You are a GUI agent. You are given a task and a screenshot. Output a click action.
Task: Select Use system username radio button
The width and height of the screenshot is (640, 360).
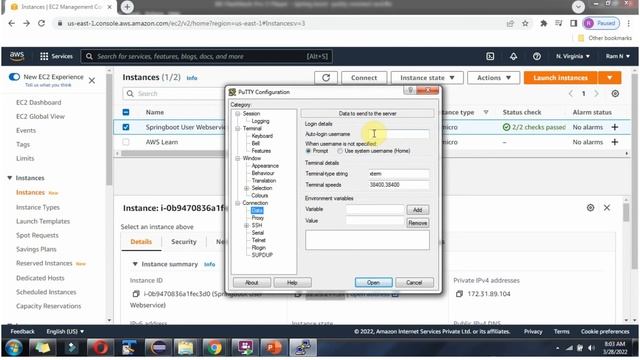pos(340,151)
